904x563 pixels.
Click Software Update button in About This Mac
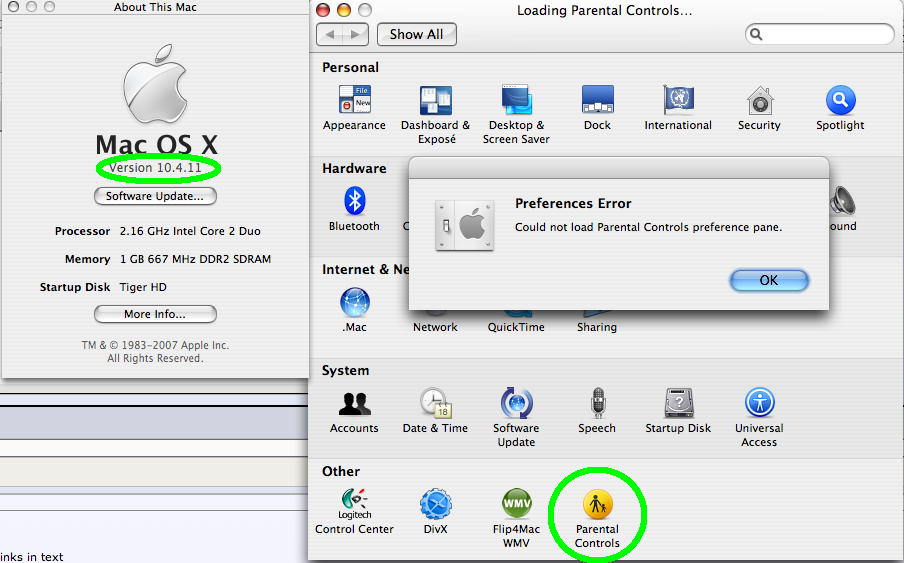[155, 196]
